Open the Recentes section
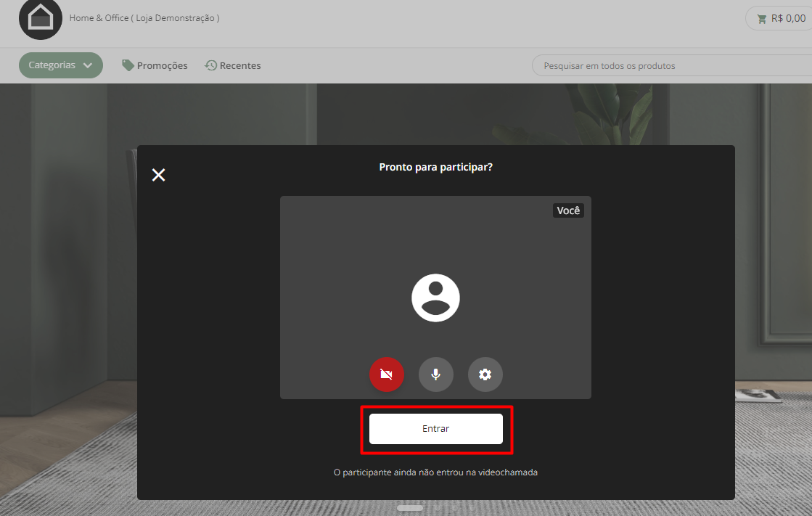The height and width of the screenshot is (516, 812). click(x=232, y=65)
